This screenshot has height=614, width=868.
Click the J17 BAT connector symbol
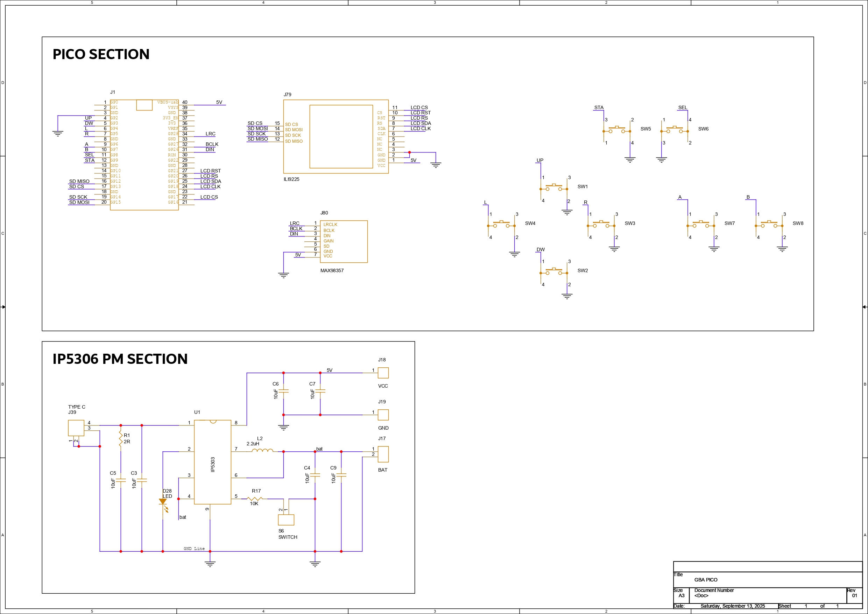(383, 454)
